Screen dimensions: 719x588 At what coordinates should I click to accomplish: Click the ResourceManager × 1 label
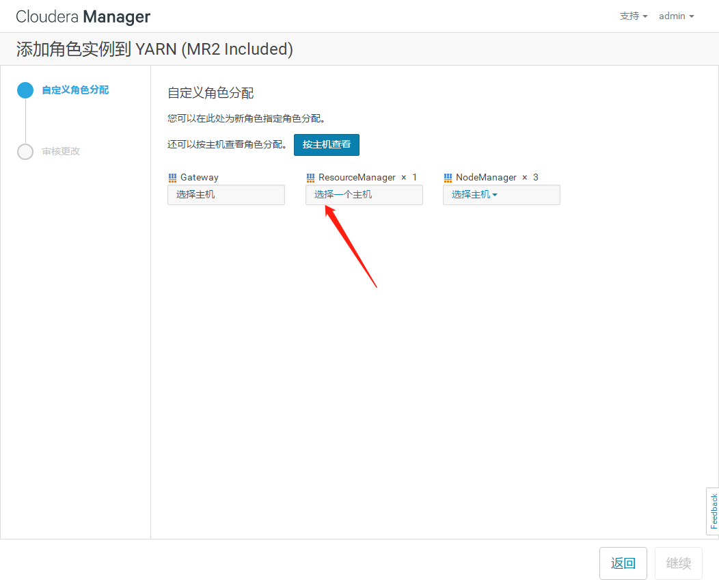pyautogui.click(x=368, y=178)
